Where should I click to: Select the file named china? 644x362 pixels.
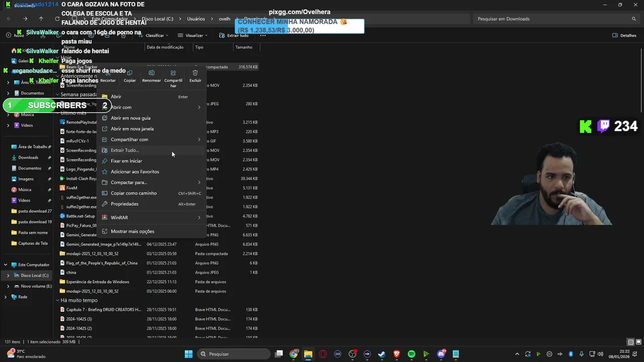(71, 273)
